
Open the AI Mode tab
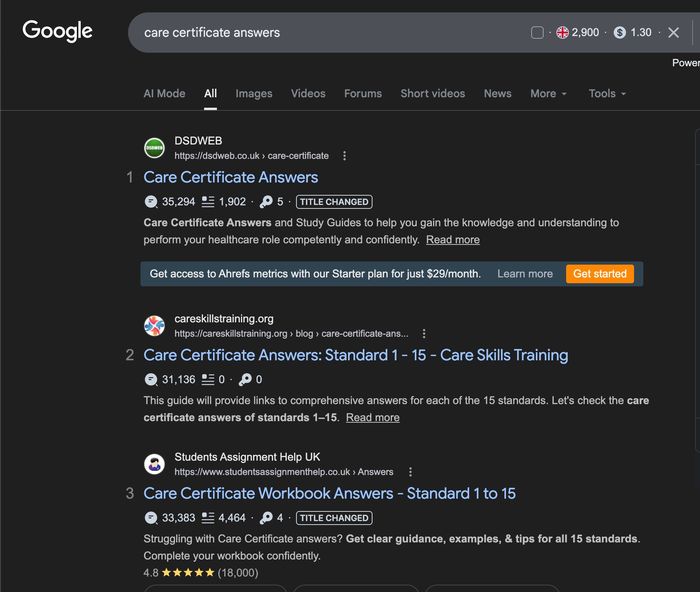(164, 94)
